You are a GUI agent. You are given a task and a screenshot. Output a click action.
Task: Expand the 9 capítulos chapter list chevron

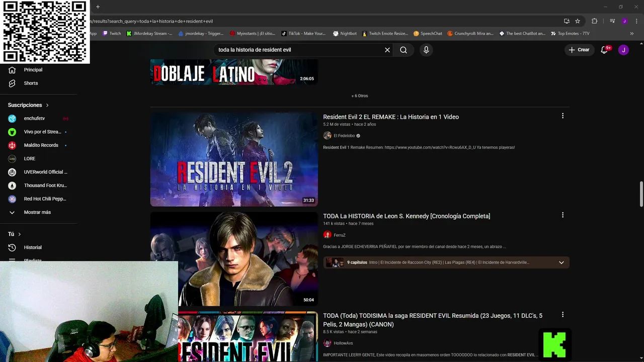pos(561,262)
